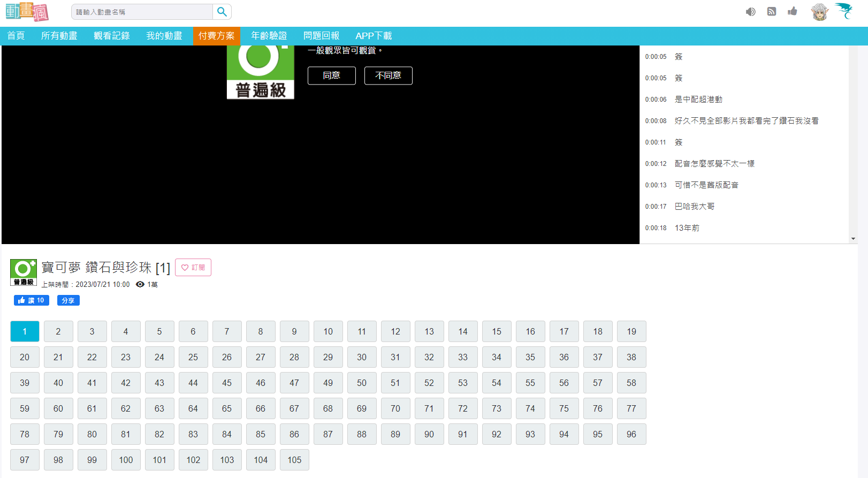Select episode 19 button
868x478 pixels.
[x=631, y=331]
